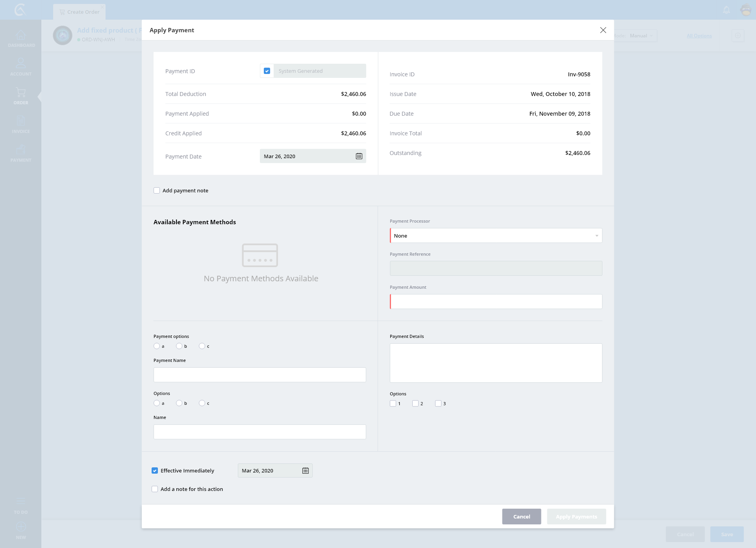Open Dashboard from the sidebar

(21, 39)
